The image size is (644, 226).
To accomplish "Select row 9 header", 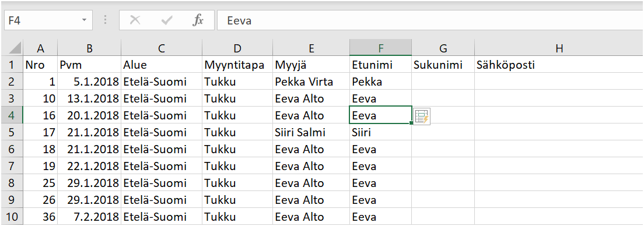I will click(12, 200).
